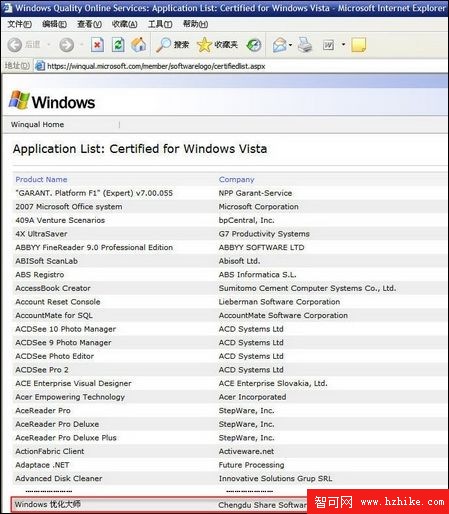Screen dimensions: 449x514
Task: Click the Acer Incorporated company cell
Action: pyautogui.click(x=252, y=397)
